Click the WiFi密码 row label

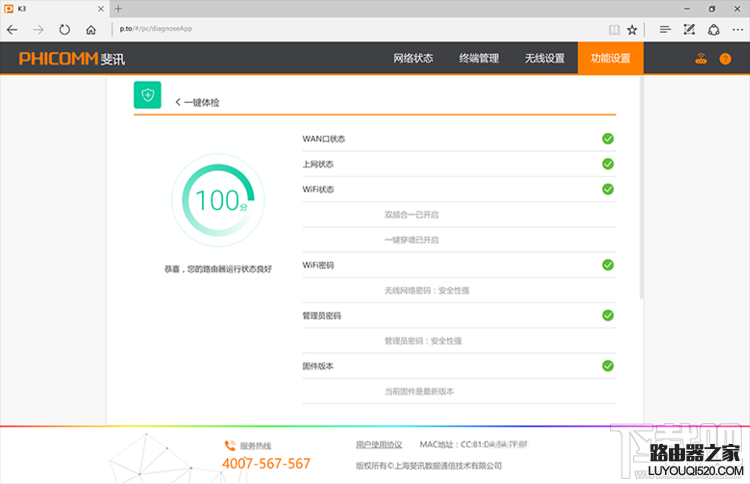coord(318,265)
